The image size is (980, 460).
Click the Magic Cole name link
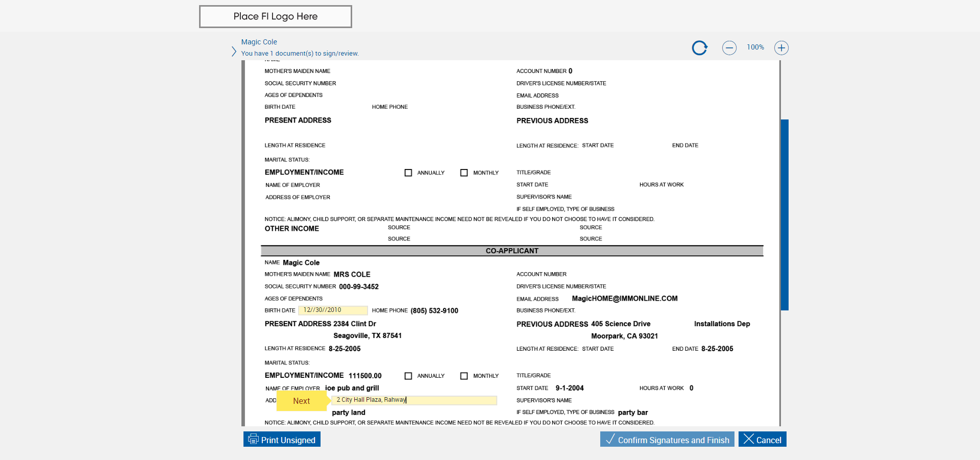pos(259,42)
